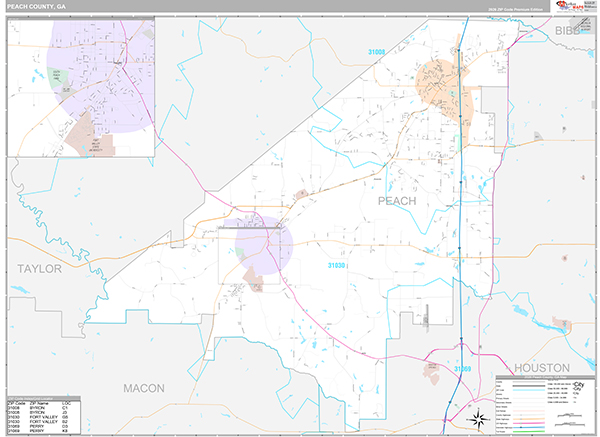Click the 31069 ZIP code label
600x437 pixels.
coord(463,369)
